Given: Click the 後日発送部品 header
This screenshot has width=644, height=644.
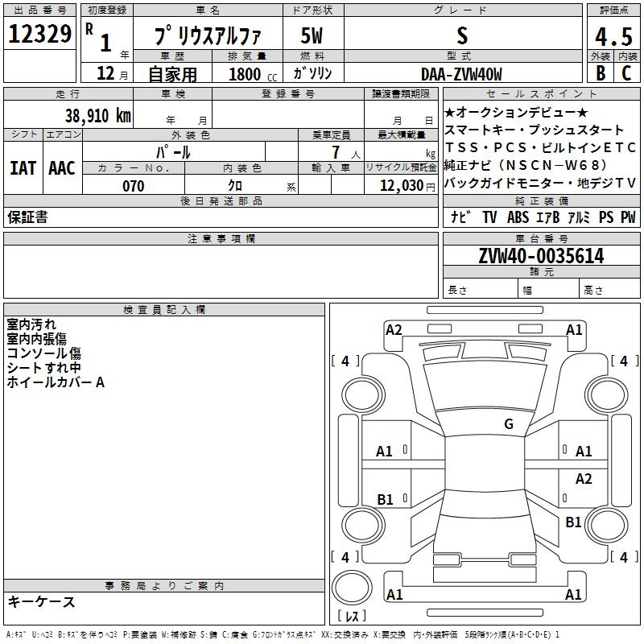Looking at the screenshot, I should [221, 200].
